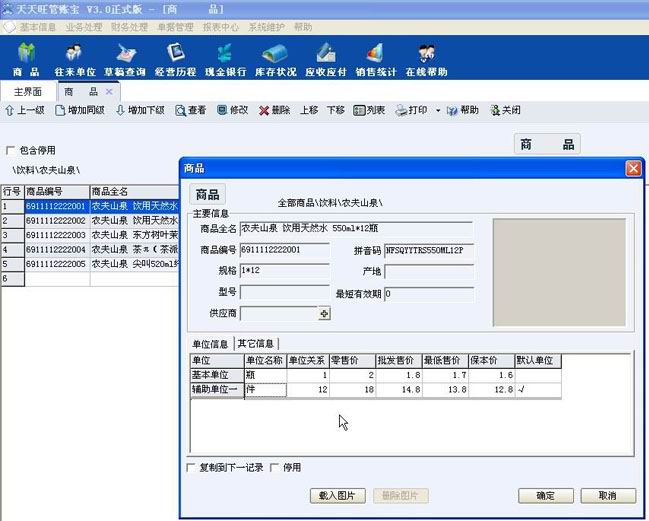This screenshot has width=649, height=521.
Task: Click the 产地 input field
Action: coord(429,271)
